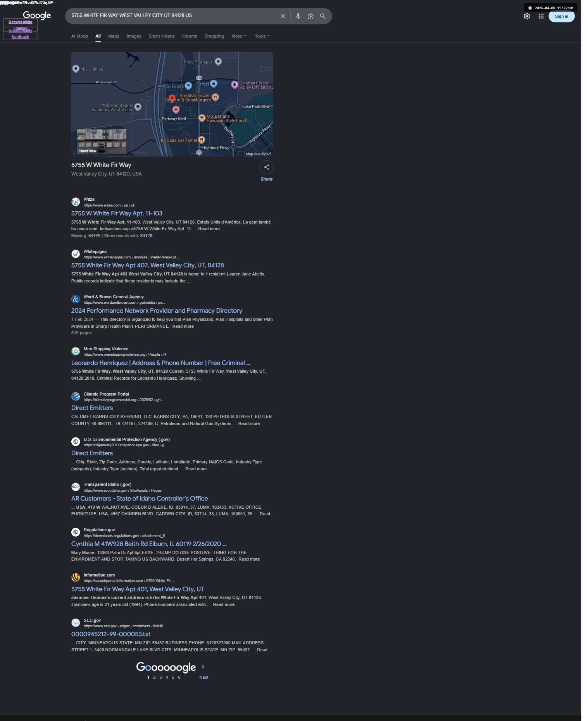
Task: Open the Street View thumbnail
Action: pyautogui.click(x=102, y=141)
